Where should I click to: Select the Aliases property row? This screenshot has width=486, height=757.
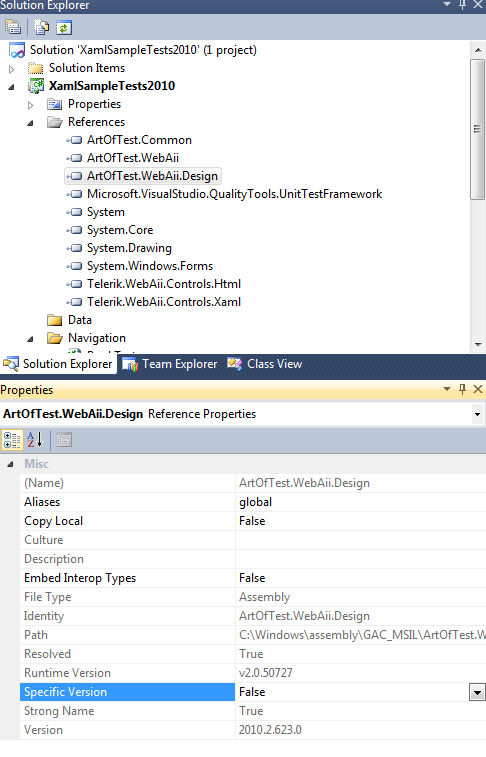[255, 502]
